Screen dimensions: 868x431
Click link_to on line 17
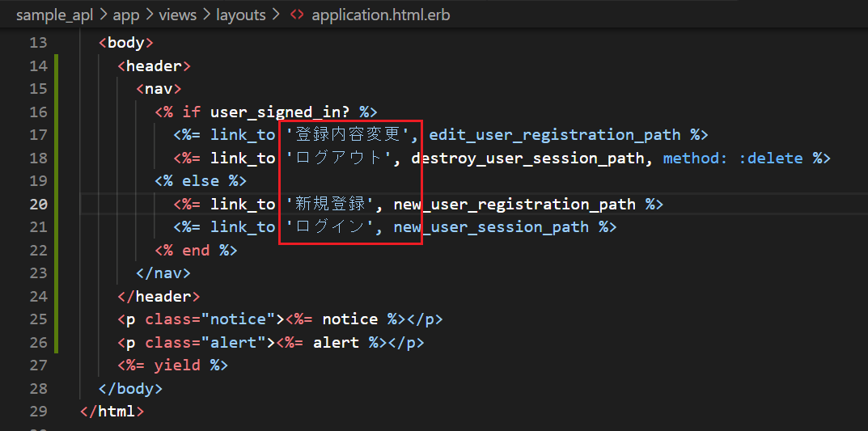pyautogui.click(x=243, y=135)
